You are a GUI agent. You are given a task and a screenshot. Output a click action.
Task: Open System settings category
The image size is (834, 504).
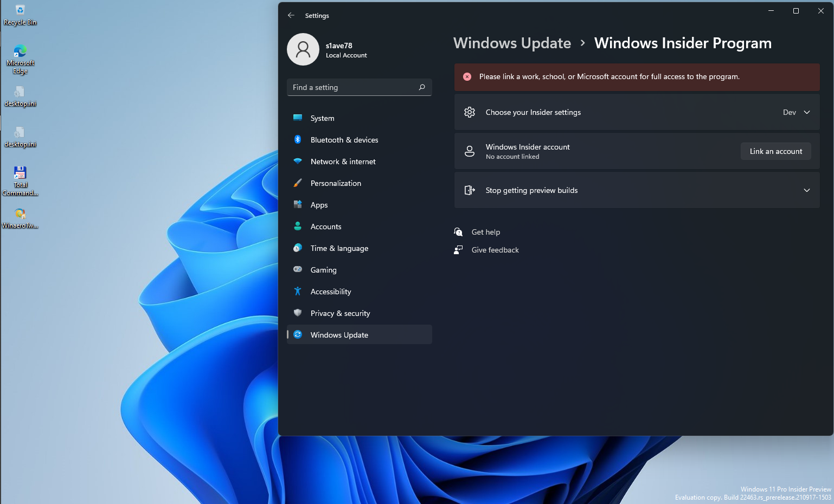360,118
